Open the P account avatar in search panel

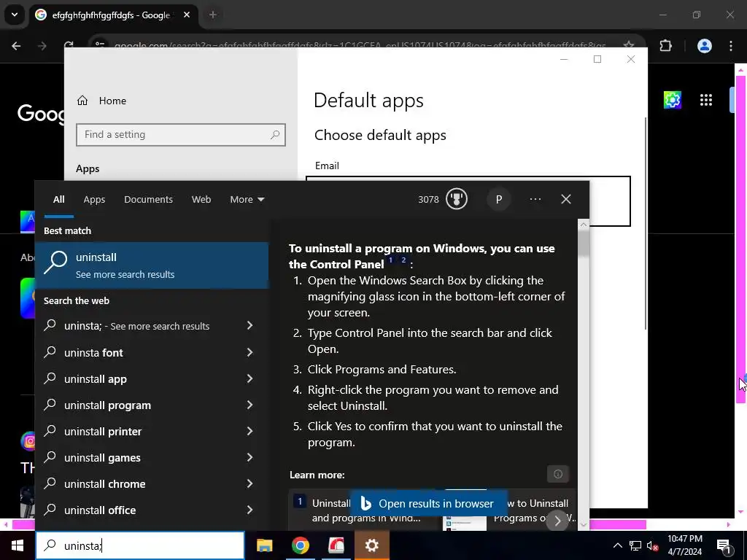point(499,199)
